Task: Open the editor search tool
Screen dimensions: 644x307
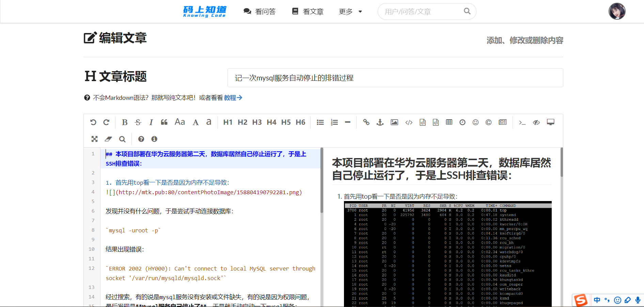Action: (x=122, y=139)
